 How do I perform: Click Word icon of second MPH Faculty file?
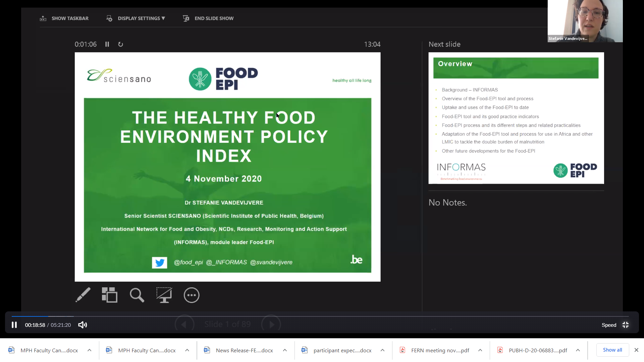(109, 350)
